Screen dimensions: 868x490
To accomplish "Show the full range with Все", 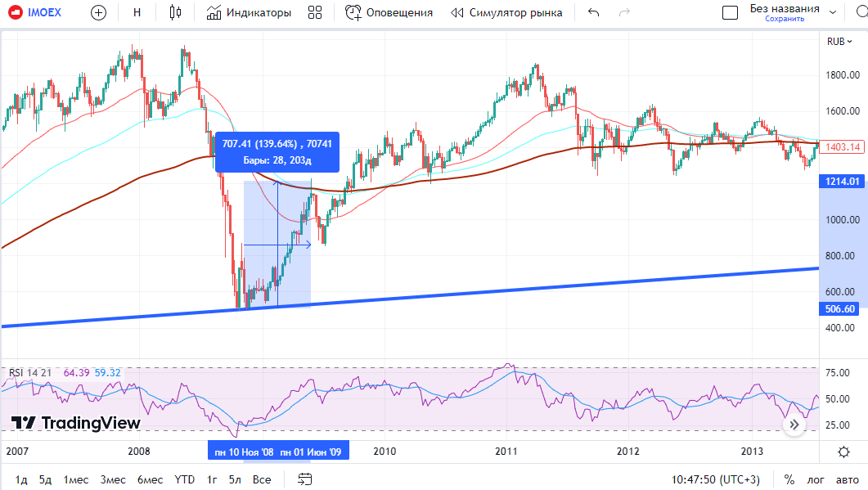I will [x=262, y=479].
